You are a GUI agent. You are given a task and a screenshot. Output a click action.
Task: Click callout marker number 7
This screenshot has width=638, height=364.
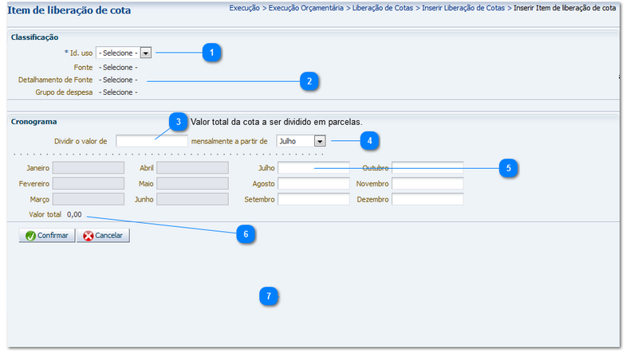coord(268,296)
